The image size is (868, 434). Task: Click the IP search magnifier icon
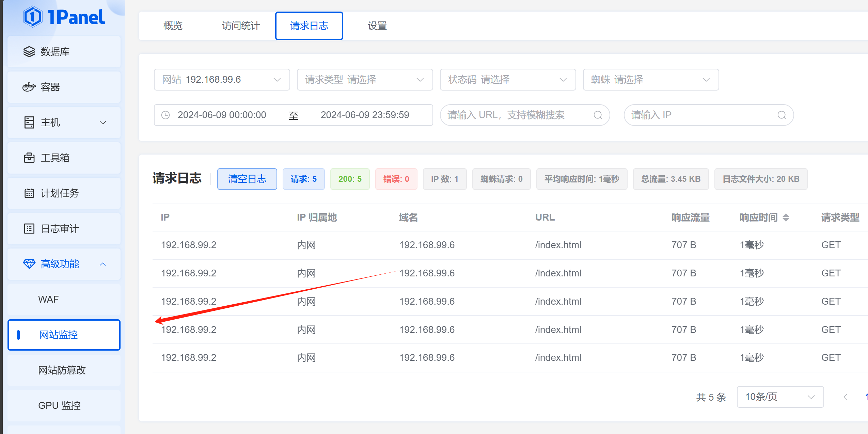click(782, 115)
